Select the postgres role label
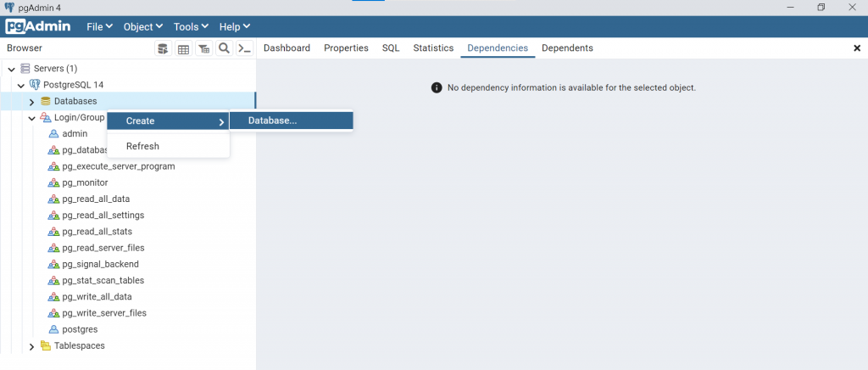The width and height of the screenshot is (868, 370). [x=81, y=329]
